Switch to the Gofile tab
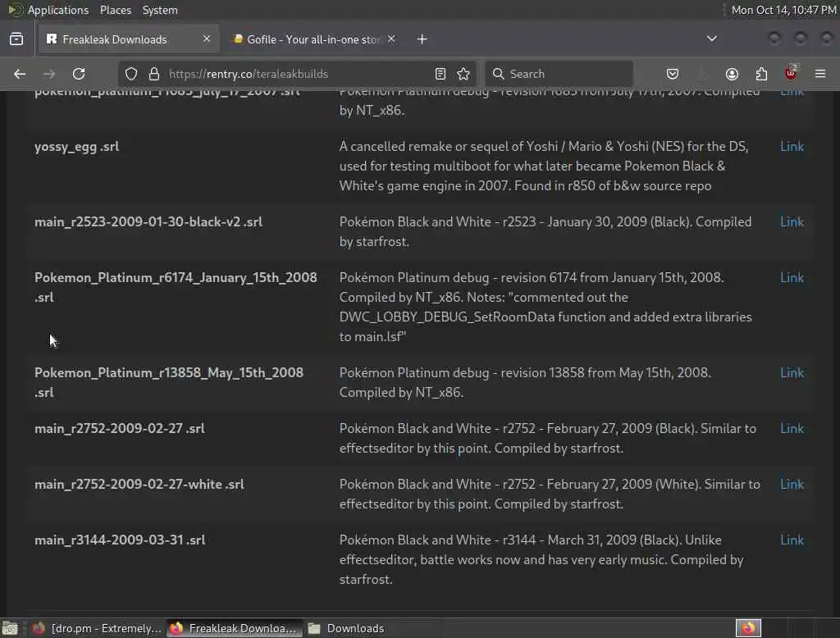Viewport: 840px width, 638px height. 313,39
